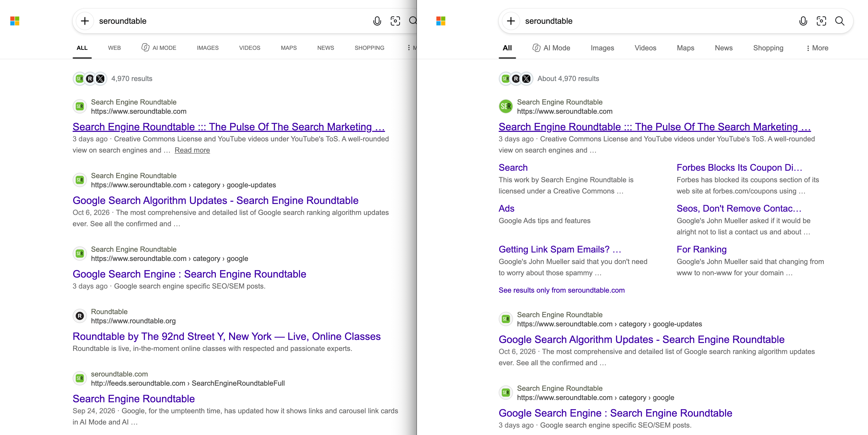Screen dimensions: 868x435
Task: Click the Microsoft logo in right window
Action: click(x=441, y=21)
